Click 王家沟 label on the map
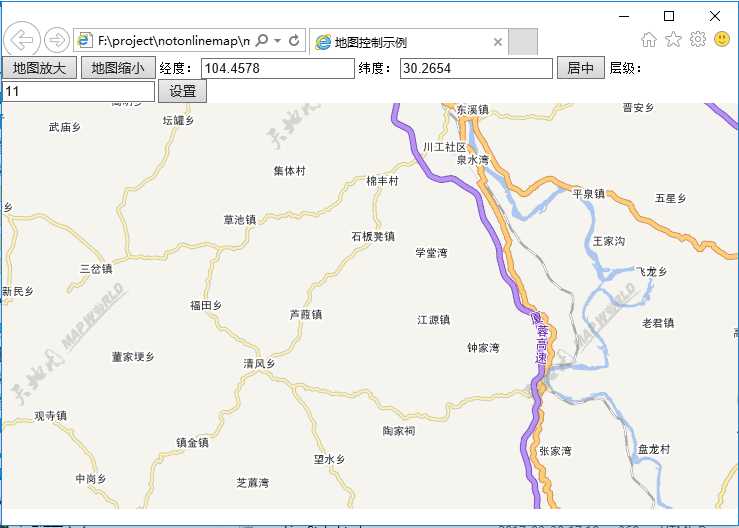739x528 pixels. [609, 241]
